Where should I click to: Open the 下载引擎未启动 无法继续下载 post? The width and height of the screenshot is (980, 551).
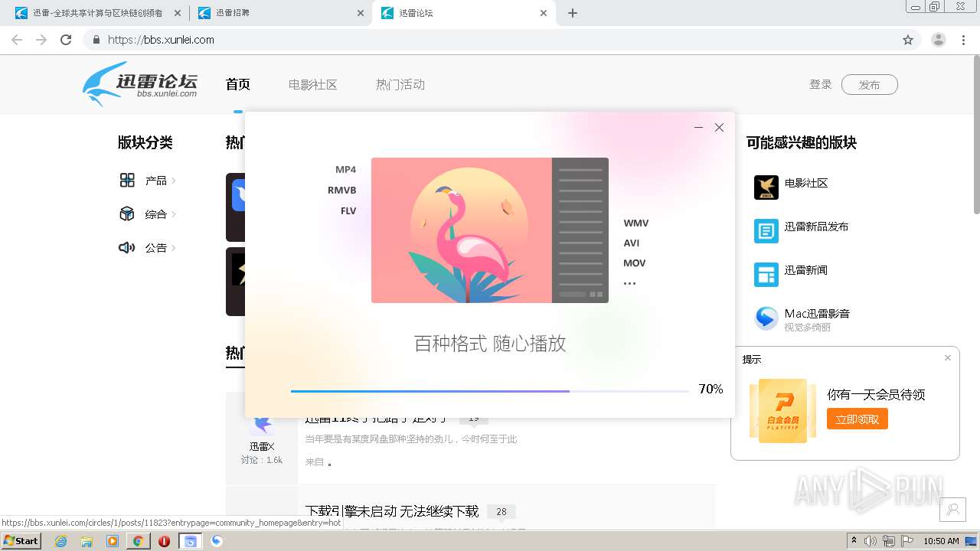[x=392, y=510]
